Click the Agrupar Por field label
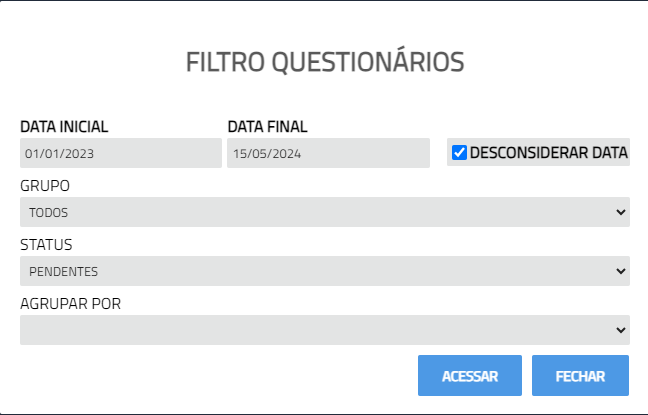 click(70, 303)
